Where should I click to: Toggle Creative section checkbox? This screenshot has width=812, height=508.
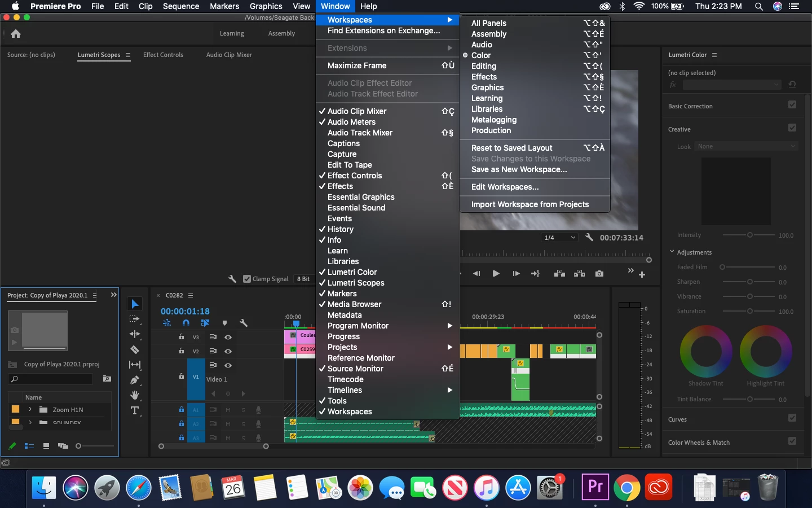(792, 128)
